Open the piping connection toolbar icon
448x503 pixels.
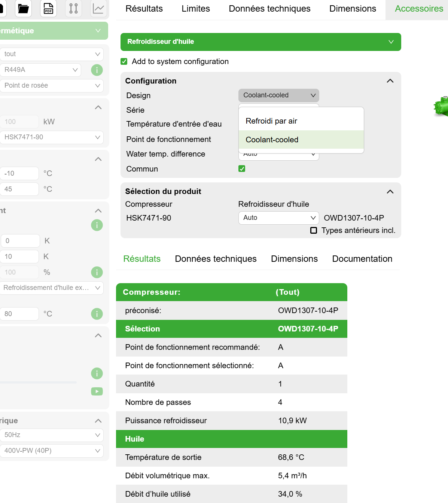pyautogui.click(x=73, y=8)
